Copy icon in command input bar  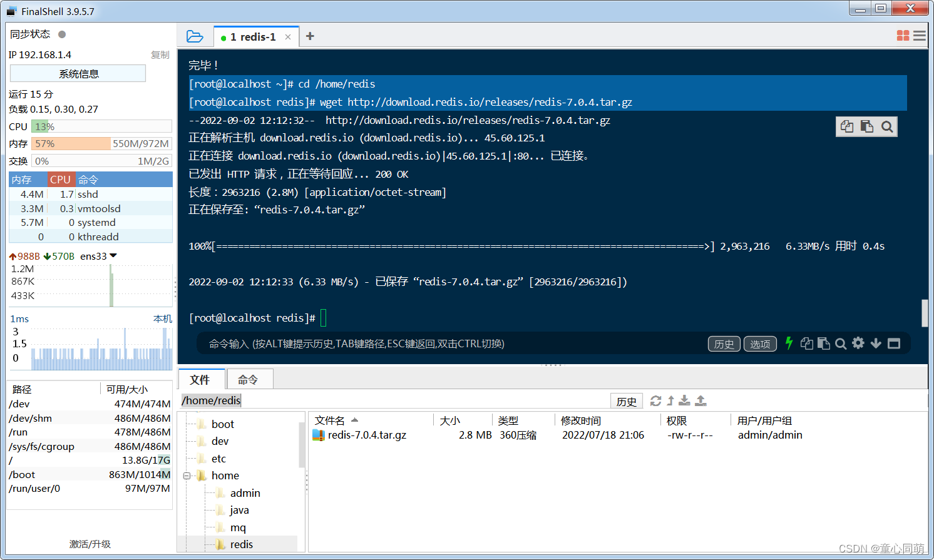tap(807, 343)
